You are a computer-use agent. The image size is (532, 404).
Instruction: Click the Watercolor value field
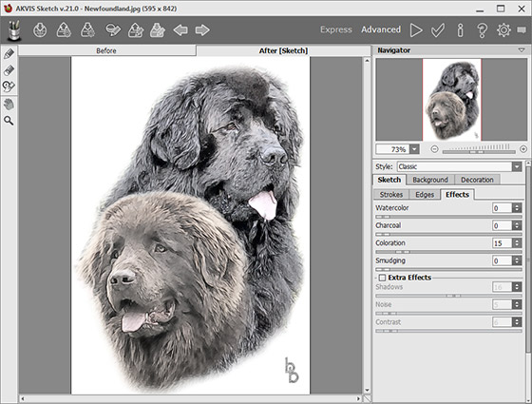[x=503, y=208]
